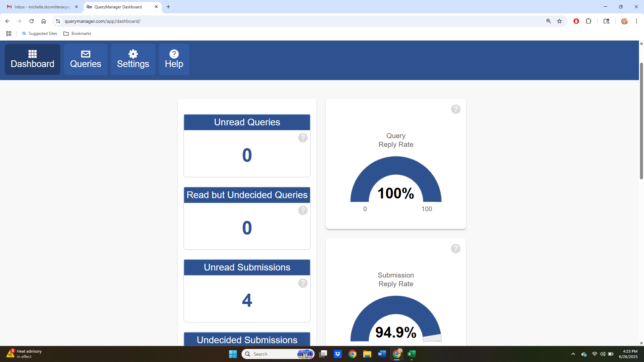Show hidden system tray icons
The width and height of the screenshot is (644, 362).
(573, 354)
